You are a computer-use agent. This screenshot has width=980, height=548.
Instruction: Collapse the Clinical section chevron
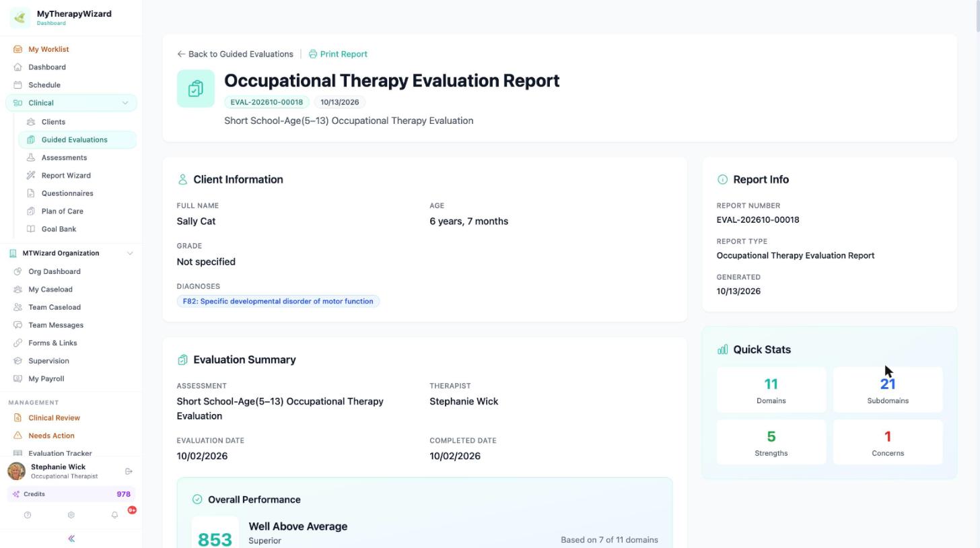click(x=125, y=103)
